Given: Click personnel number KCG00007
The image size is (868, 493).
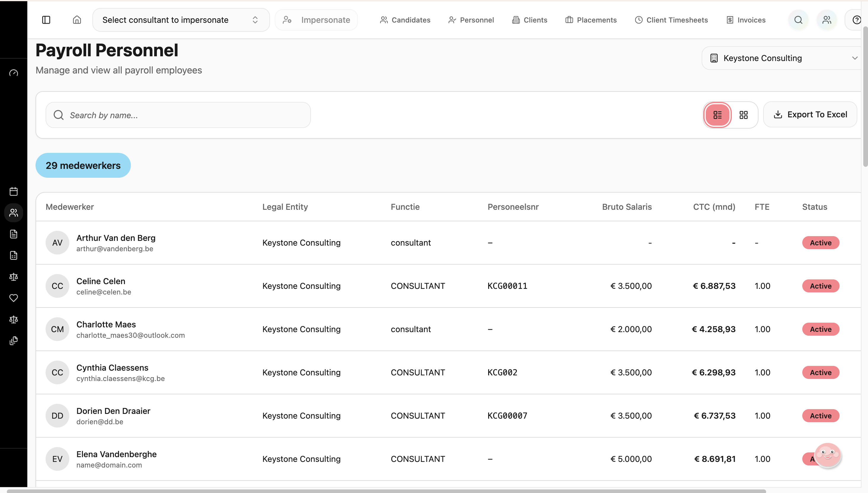Looking at the screenshot, I should point(507,416).
